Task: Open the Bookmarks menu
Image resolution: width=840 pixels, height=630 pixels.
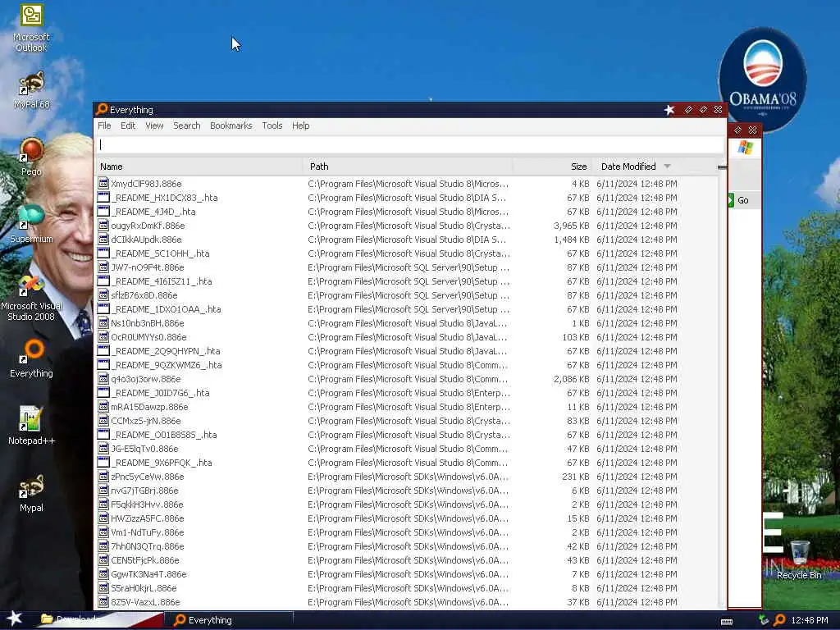Action: click(231, 126)
